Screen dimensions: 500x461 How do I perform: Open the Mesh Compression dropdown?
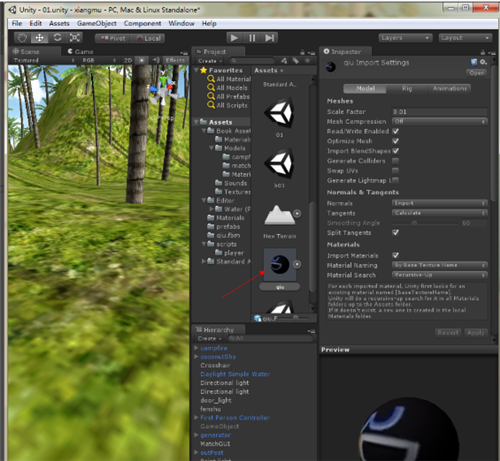pyautogui.click(x=439, y=121)
